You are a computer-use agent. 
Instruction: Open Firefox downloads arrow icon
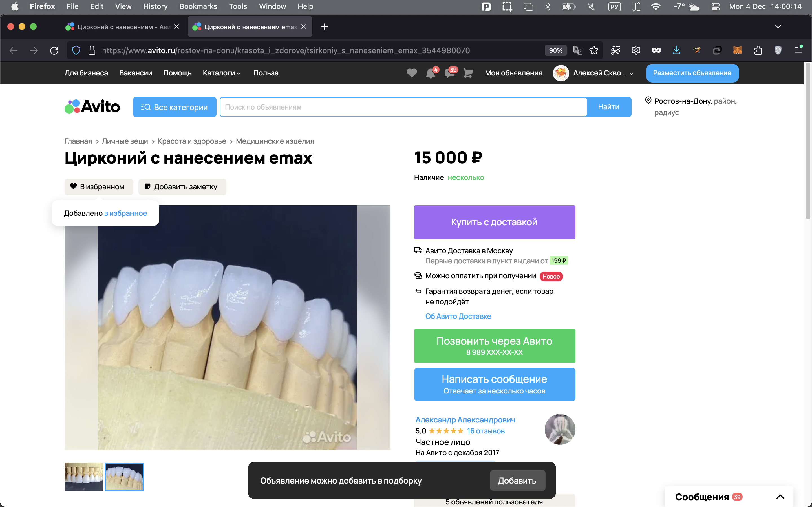676,50
